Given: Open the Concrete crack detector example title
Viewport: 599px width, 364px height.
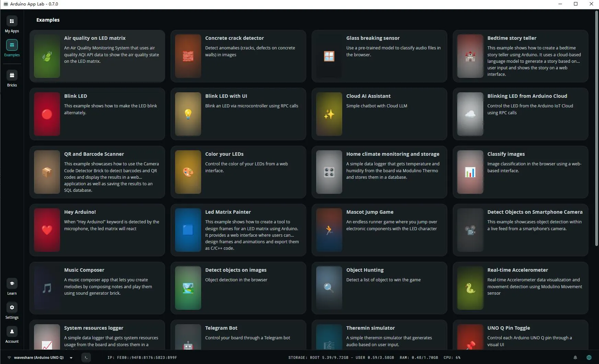Looking at the screenshot, I should [x=234, y=38].
